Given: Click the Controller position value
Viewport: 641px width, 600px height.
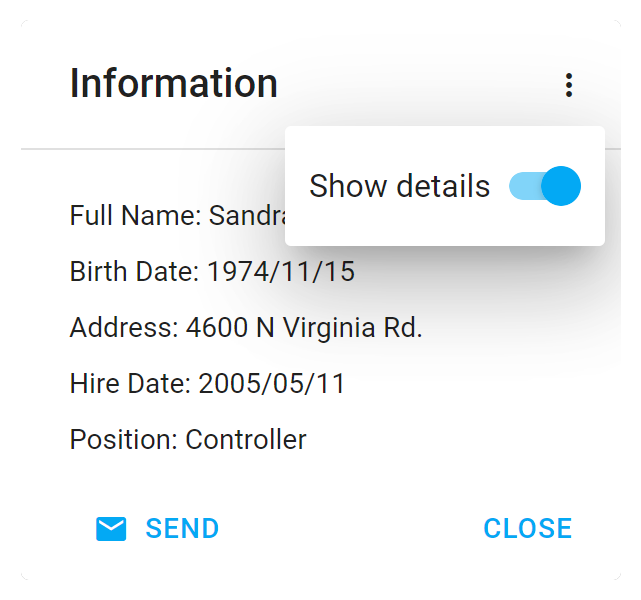Looking at the screenshot, I should (x=246, y=439).
